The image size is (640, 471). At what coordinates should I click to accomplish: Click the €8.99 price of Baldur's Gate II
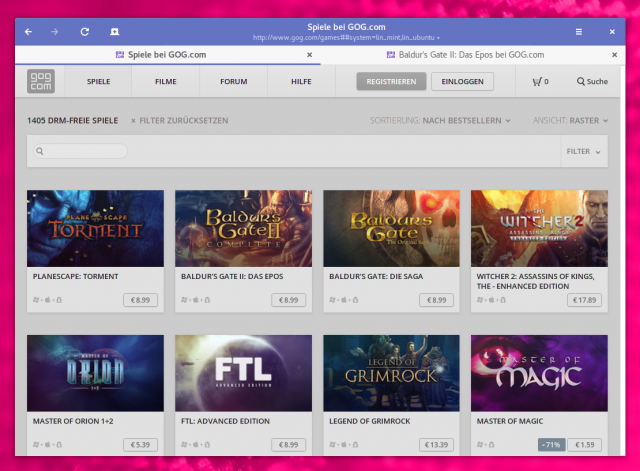(289, 300)
